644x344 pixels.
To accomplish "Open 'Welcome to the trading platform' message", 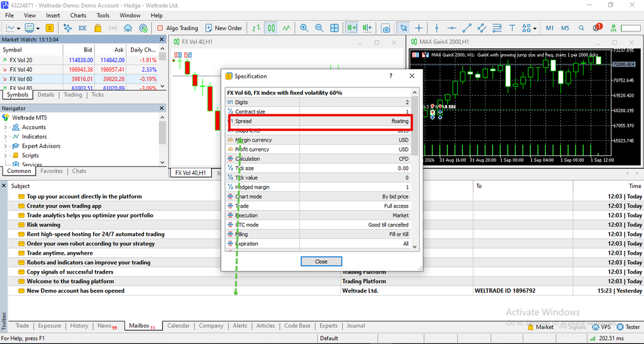I will 70,282.
